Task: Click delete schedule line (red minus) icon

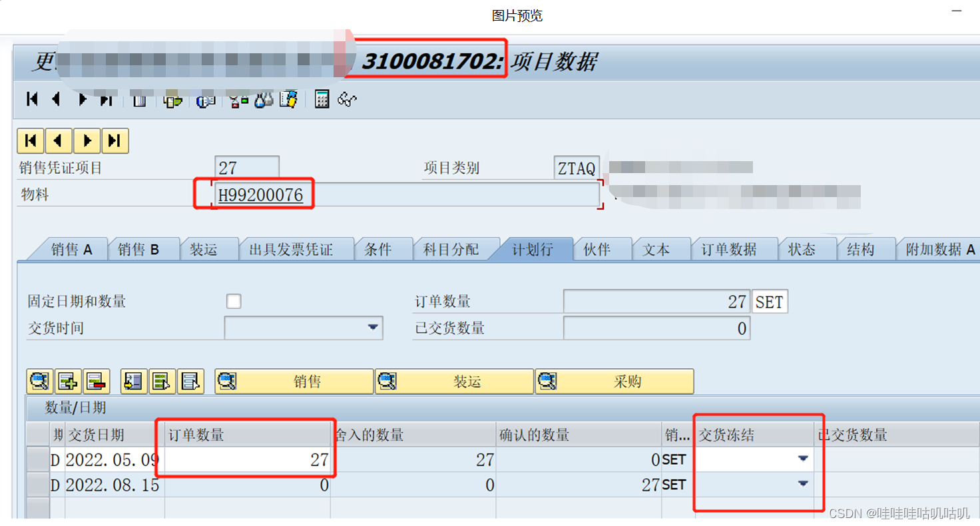Action: pyautogui.click(x=97, y=382)
